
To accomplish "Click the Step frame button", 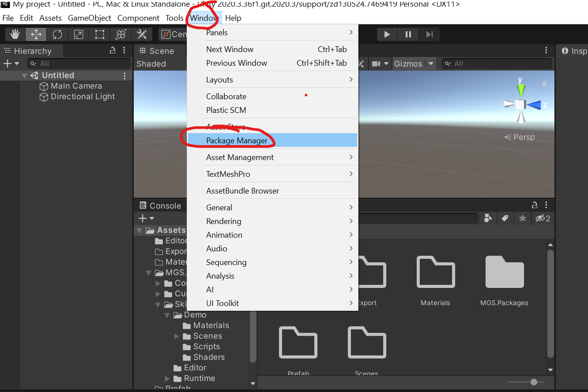I will pyautogui.click(x=429, y=34).
